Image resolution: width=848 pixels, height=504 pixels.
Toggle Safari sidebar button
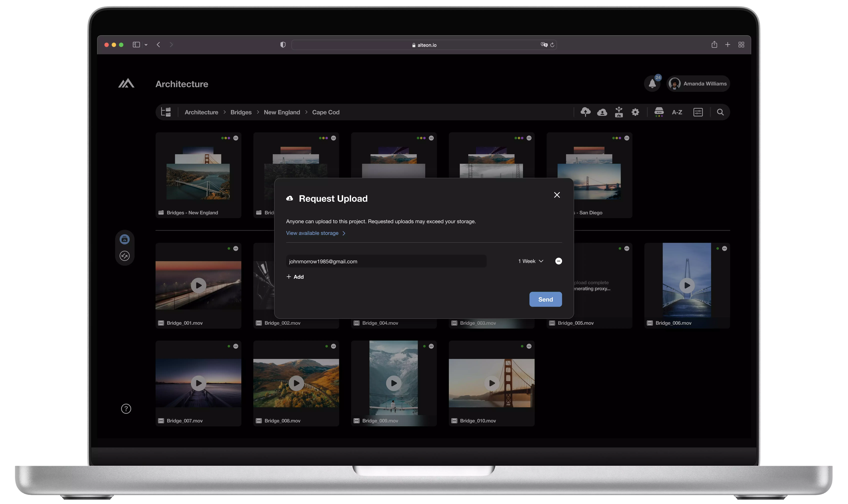tap(136, 44)
